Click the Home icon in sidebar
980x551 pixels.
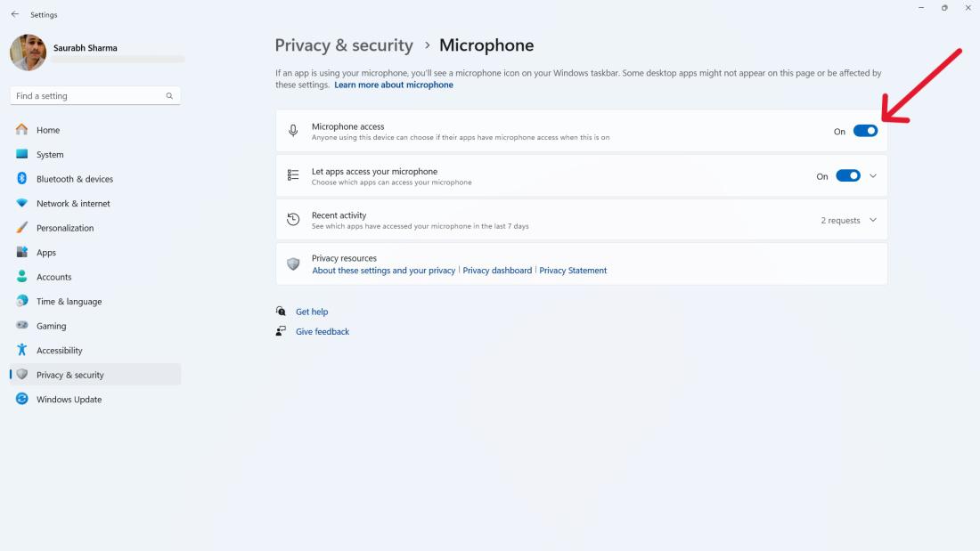[22, 130]
